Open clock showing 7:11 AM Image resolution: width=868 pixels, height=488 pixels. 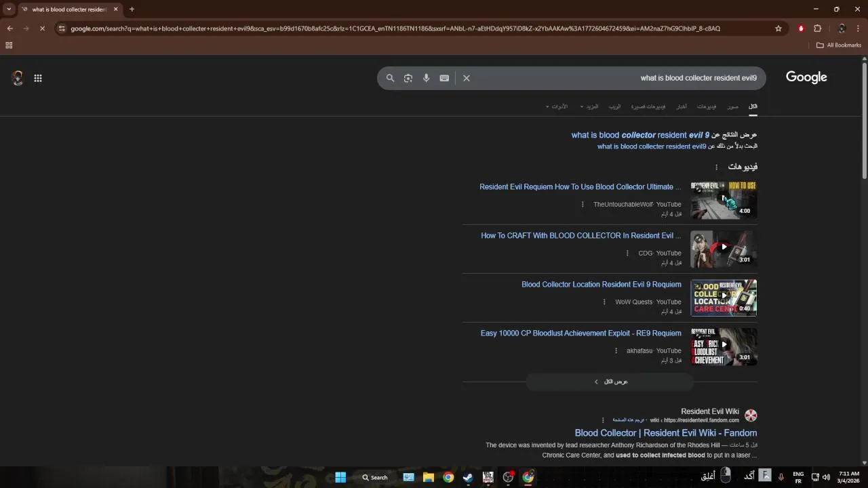pyautogui.click(x=849, y=477)
